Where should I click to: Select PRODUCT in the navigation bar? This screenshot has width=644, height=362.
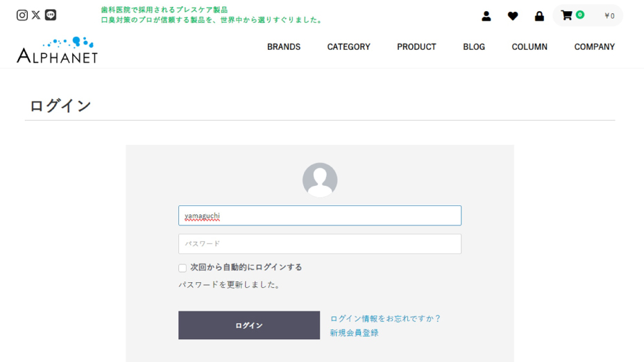pyautogui.click(x=416, y=47)
